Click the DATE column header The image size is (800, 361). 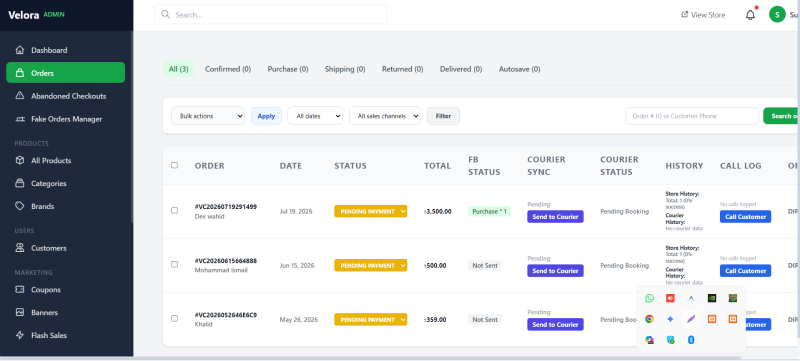tap(290, 166)
